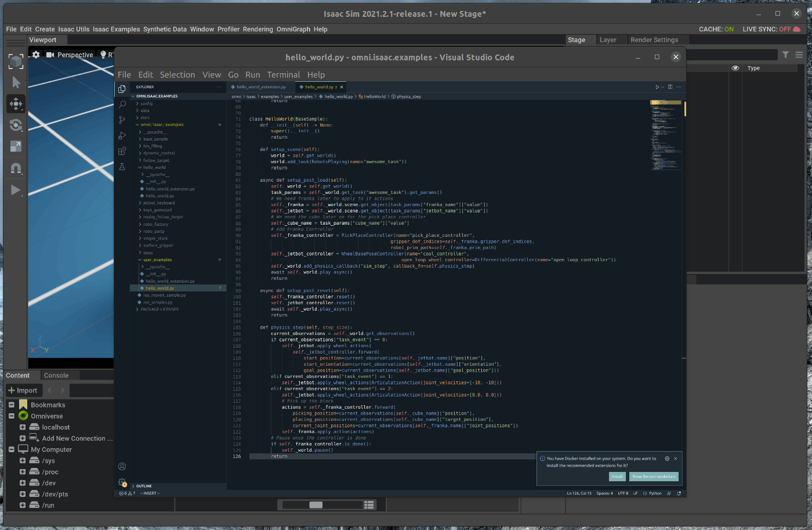Dismiss the Docker notification with its X

(676, 459)
